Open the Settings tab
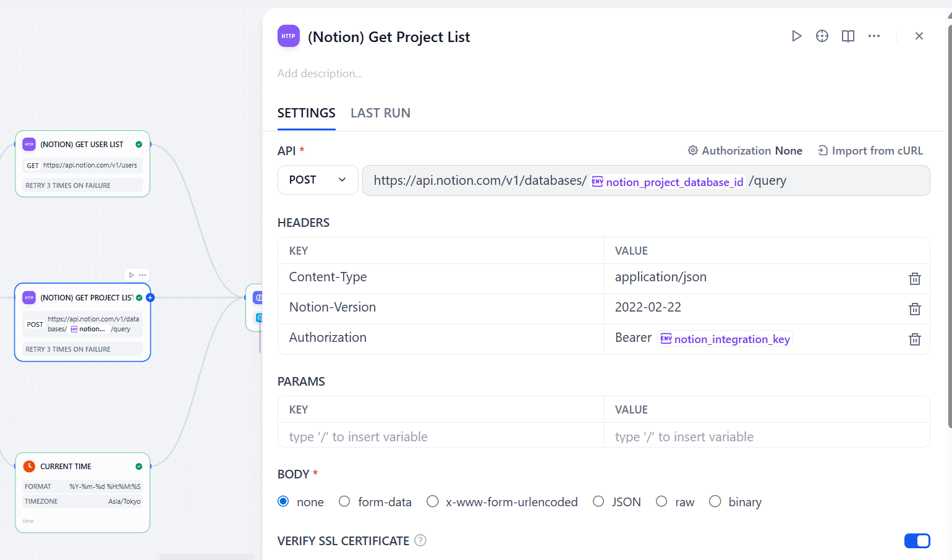The height and width of the screenshot is (560, 952). [306, 113]
